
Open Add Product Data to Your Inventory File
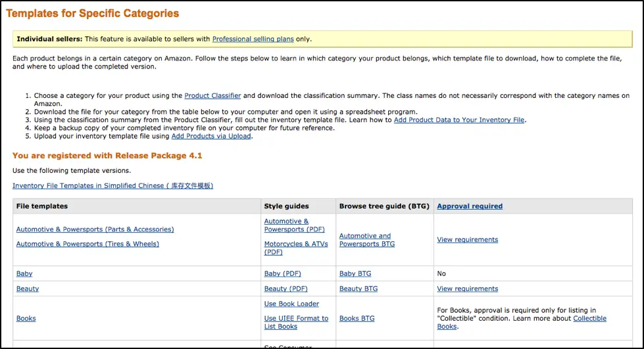[x=459, y=120]
